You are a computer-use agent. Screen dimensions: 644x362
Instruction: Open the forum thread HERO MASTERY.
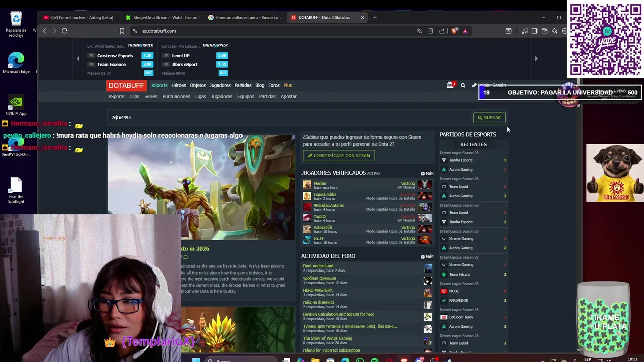[x=318, y=290]
